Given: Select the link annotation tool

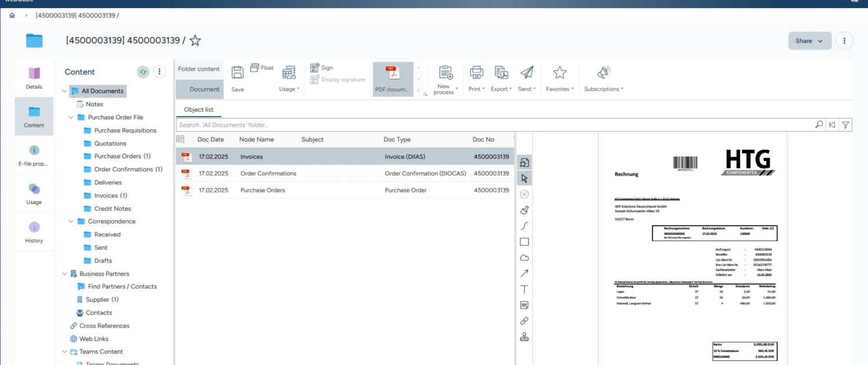Looking at the screenshot, I should [x=524, y=321].
